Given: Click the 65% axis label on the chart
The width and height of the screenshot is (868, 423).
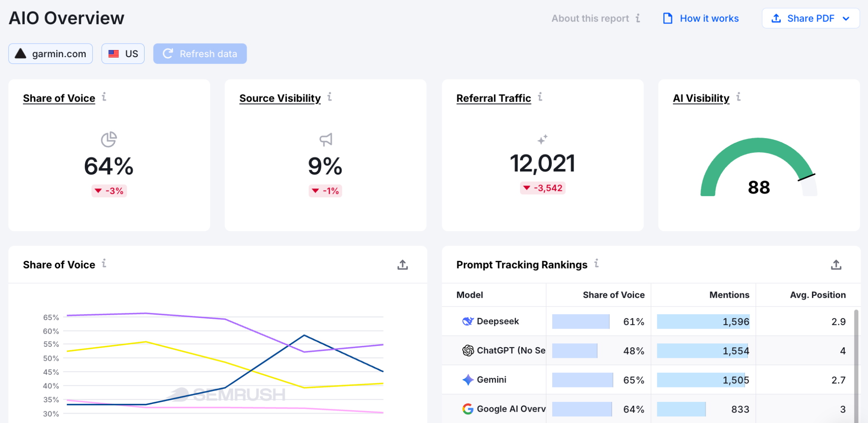Looking at the screenshot, I should coord(51,317).
